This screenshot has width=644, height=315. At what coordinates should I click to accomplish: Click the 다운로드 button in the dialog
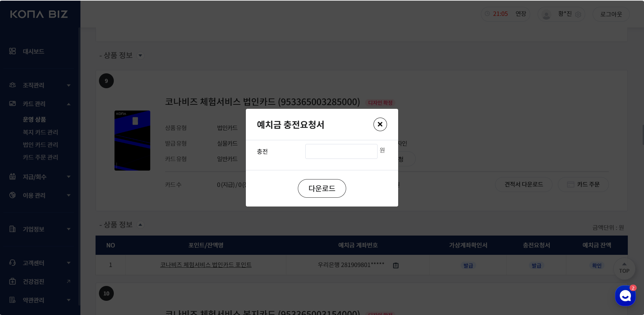(x=322, y=188)
